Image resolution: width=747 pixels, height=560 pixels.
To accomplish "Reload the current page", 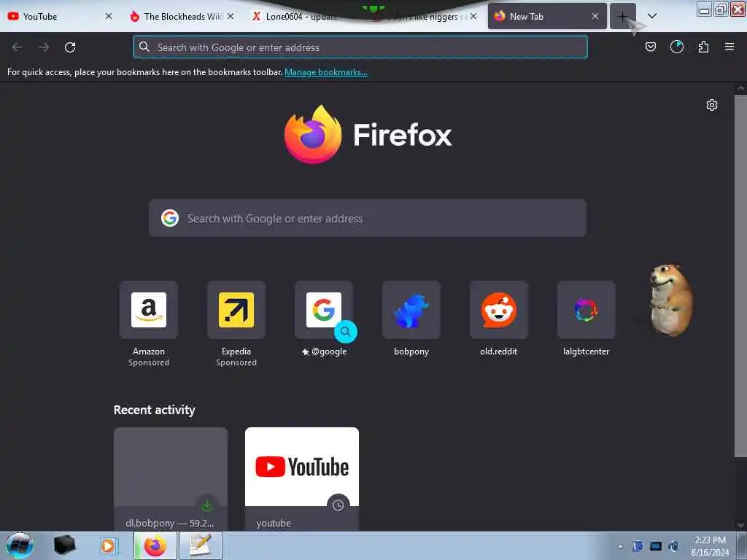I will pyautogui.click(x=70, y=47).
